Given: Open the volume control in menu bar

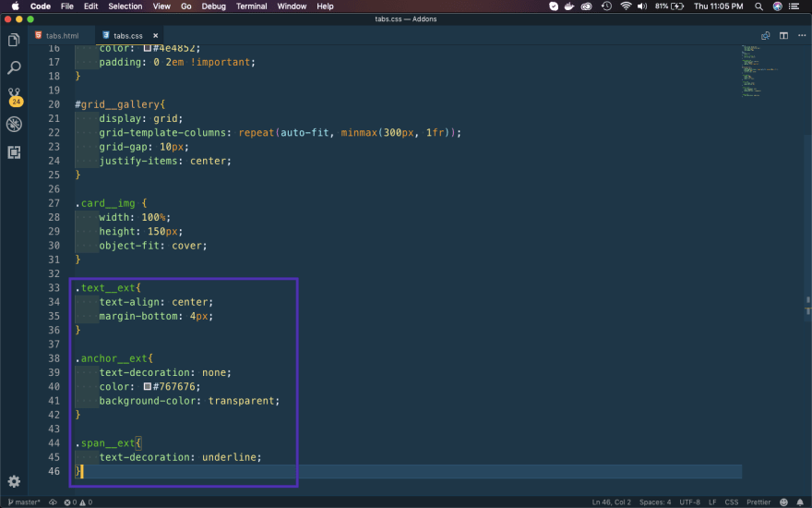Looking at the screenshot, I should click(642, 6).
